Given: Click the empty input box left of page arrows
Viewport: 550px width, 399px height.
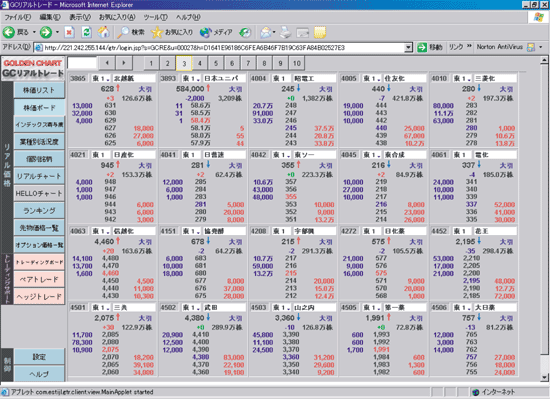Looking at the screenshot, I should pyautogui.click(x=82, y=63).
